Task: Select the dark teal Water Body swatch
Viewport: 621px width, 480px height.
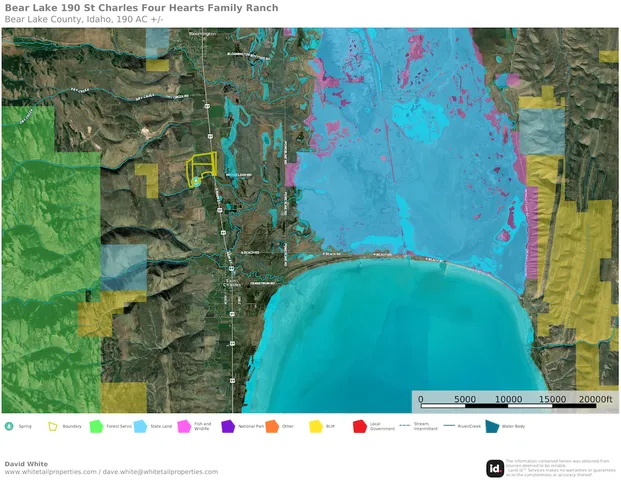Action: pyautogui.click(x=492, y=427)
